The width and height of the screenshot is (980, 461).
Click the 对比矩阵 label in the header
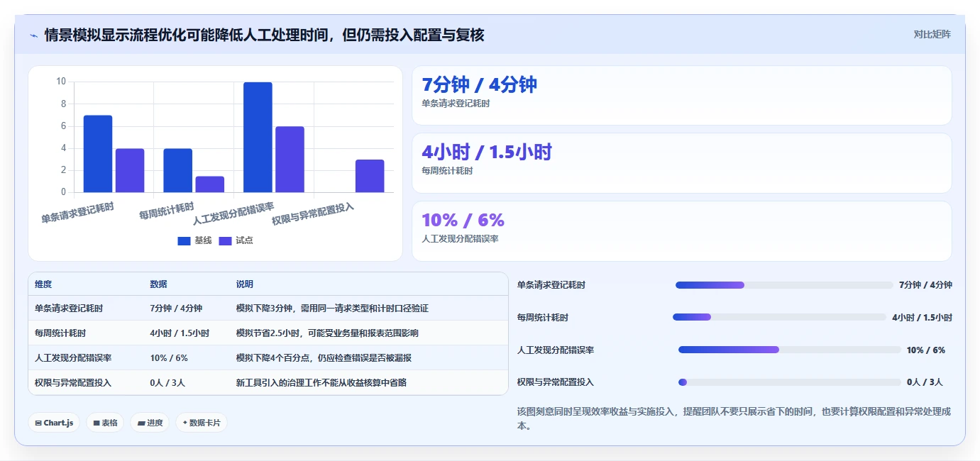pos(932,34)
